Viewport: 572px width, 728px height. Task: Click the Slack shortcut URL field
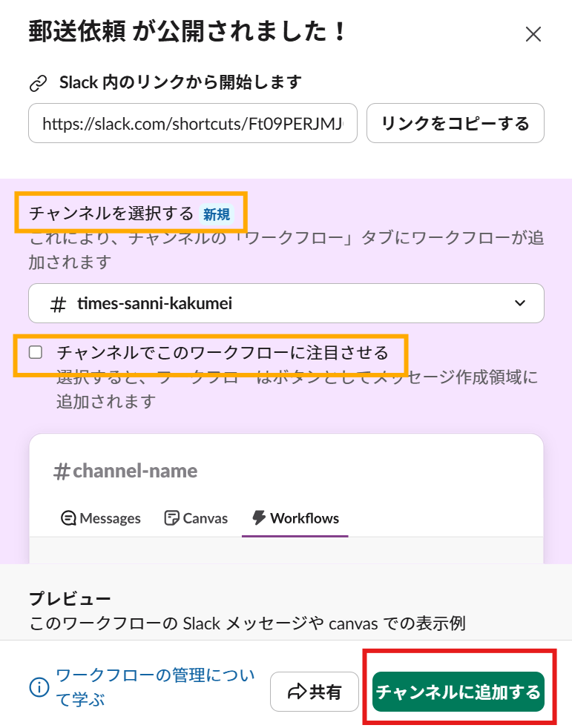193,123
